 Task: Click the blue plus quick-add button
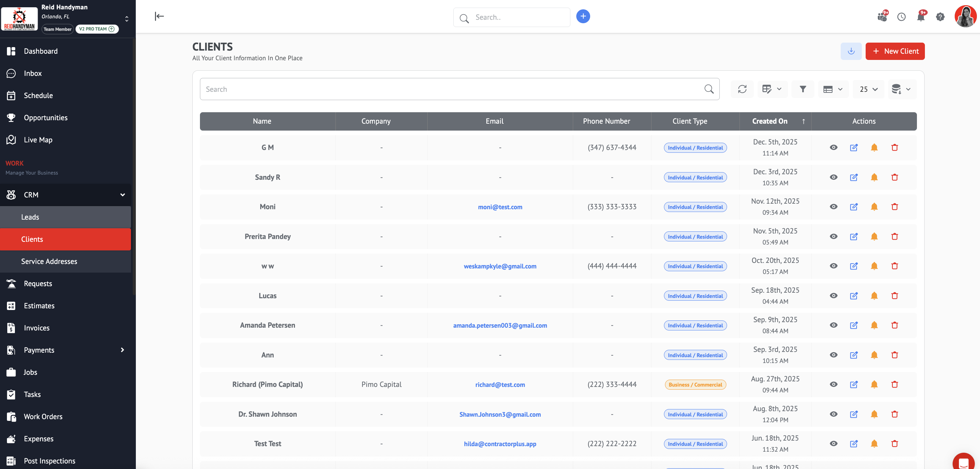583,16
